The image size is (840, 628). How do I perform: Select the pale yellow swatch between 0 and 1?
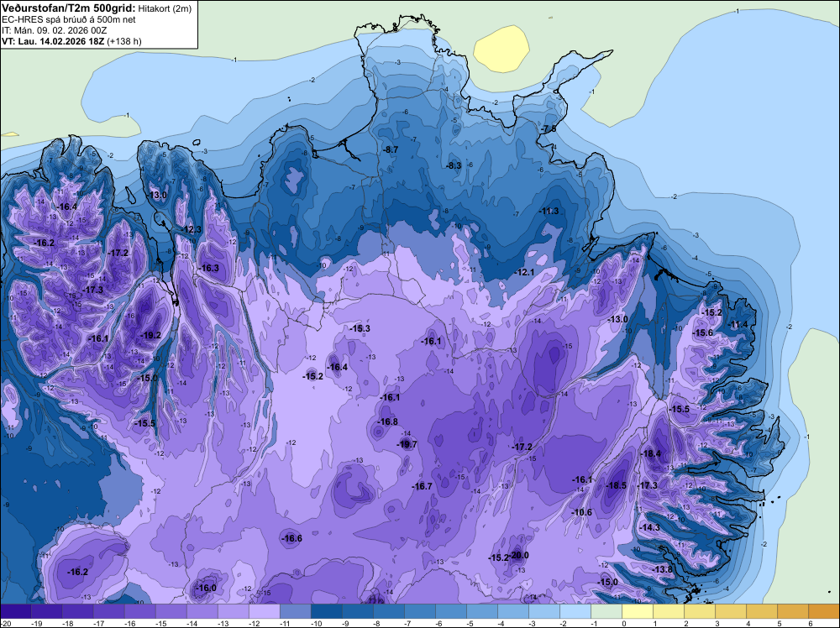click(638, 611)
